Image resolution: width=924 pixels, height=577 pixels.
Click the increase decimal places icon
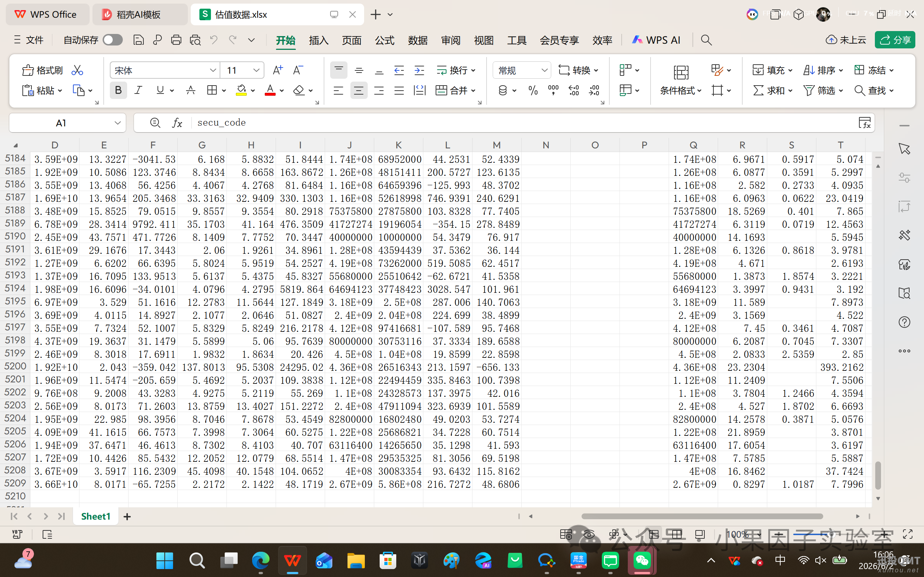[x=574, y=90]
